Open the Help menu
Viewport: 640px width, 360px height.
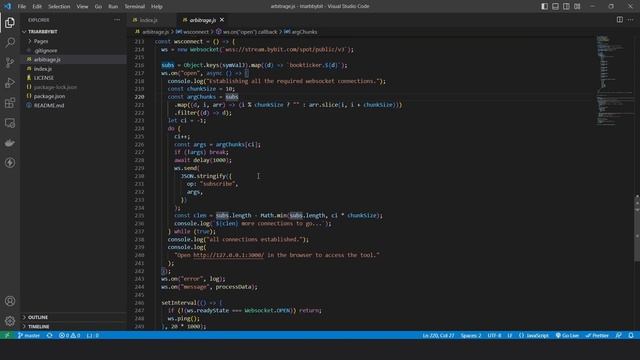tap(157, 7)
